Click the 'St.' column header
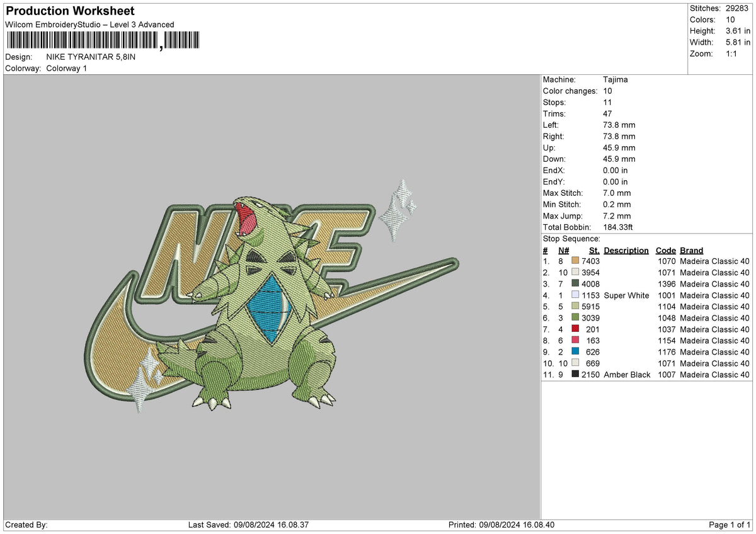Viewport: 756px width, 534px height. point(594,250)
